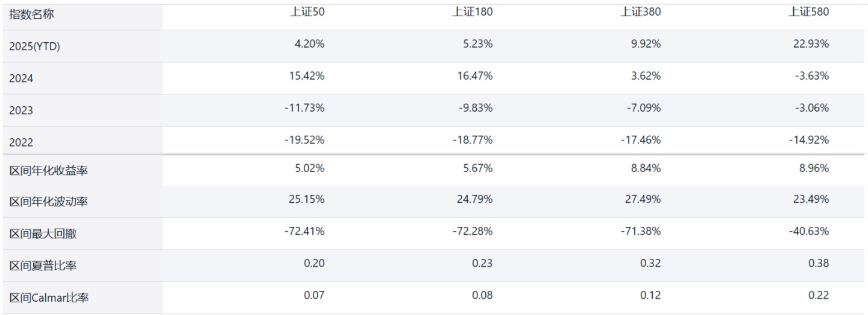
Task: Click the 区间年化波动率 row label
Action: point(49,202)
